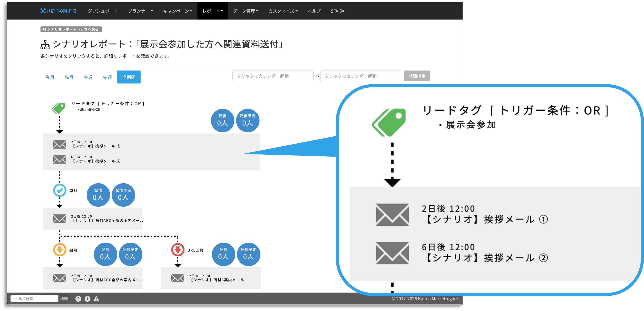Viewport: 644px width, 311px height.
Task: Click the 検索 button in the footer
Action: [x=64, y=299]
